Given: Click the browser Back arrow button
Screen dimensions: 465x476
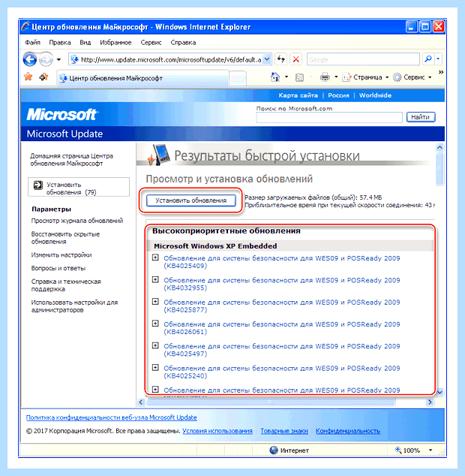Looking at the screenshot, I should pyautogui.click(x=30, y=59).
